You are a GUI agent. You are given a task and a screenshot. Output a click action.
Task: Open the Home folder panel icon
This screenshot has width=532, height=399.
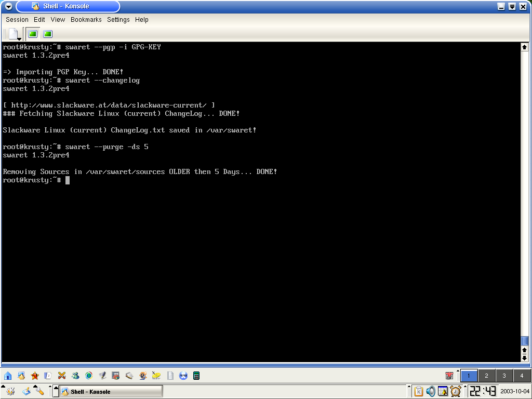tap(8, 376)
